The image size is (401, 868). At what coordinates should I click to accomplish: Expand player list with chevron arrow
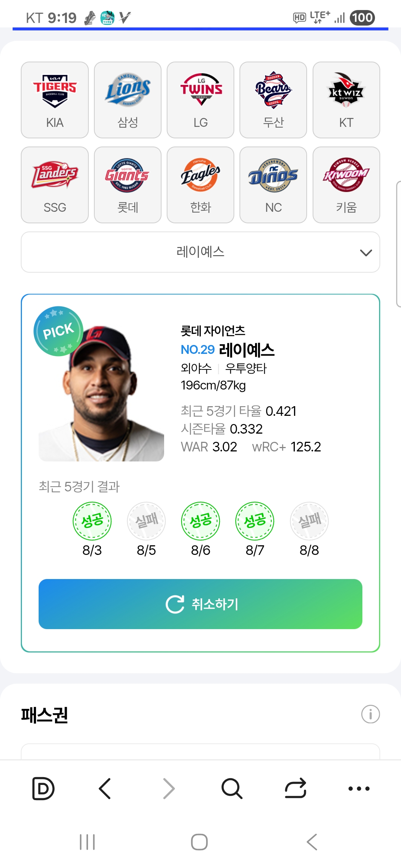(x=366, y=253)
